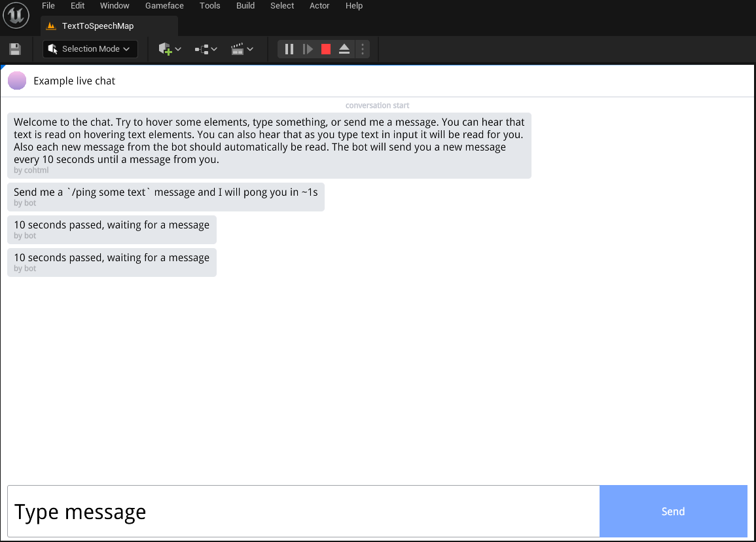Click the chevron arrow beside the clapperboard icon
This screenshot has height=542, width=756.
250,49
